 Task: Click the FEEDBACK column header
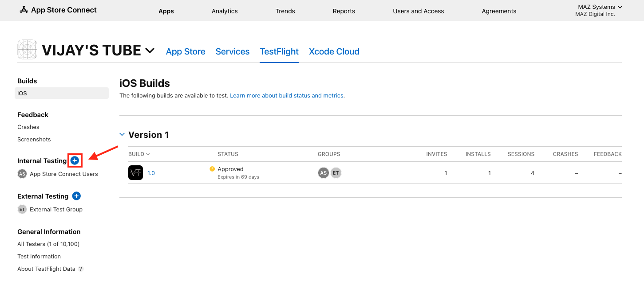(608, 154)
